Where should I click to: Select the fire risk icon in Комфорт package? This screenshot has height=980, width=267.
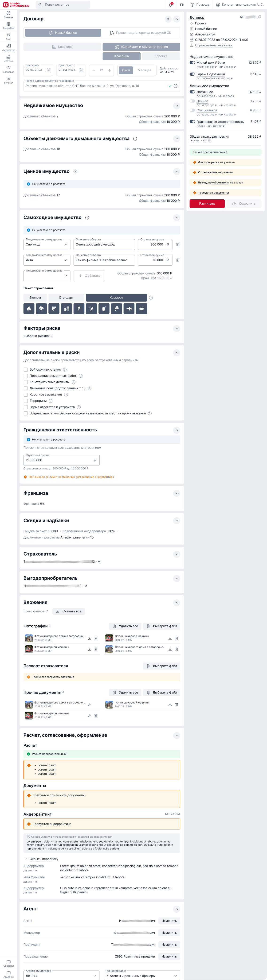click(29, 309)
